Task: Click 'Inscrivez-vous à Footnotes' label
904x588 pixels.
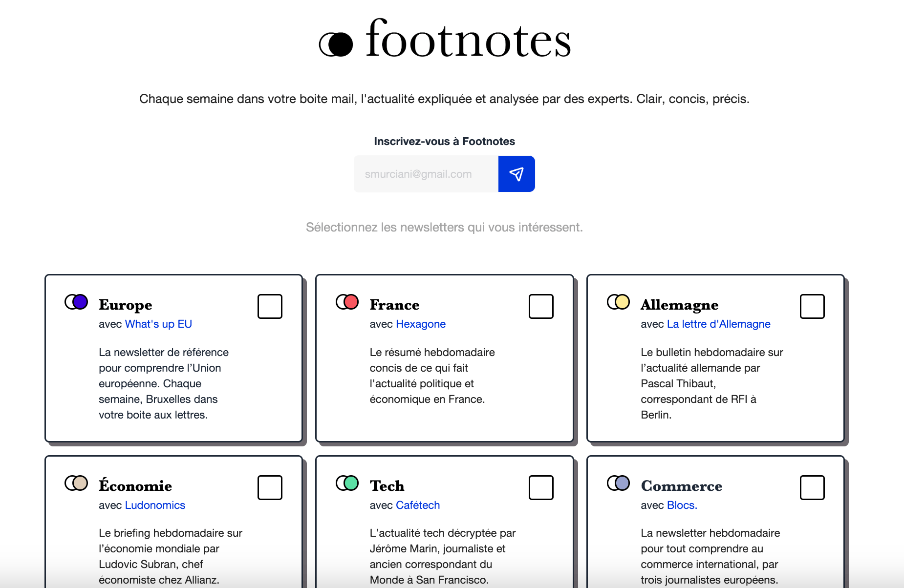Action: click(x=444, y=141)
